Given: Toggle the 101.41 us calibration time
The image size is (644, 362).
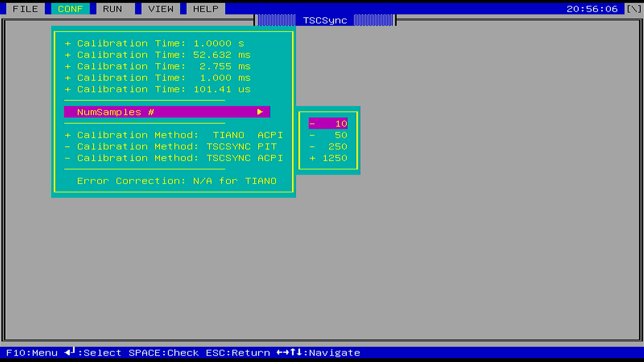Looking at the screenshot, I should (158, 89).
